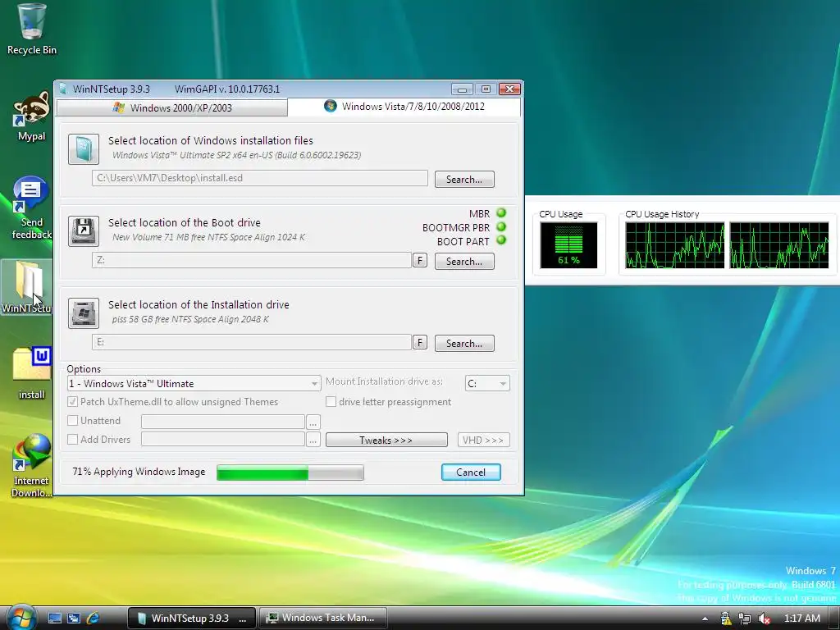Open the Mount Installation drive letter dropdown
Image resolution: width=840 pixels, height=630 pixels.
click(x=487, y=384)
